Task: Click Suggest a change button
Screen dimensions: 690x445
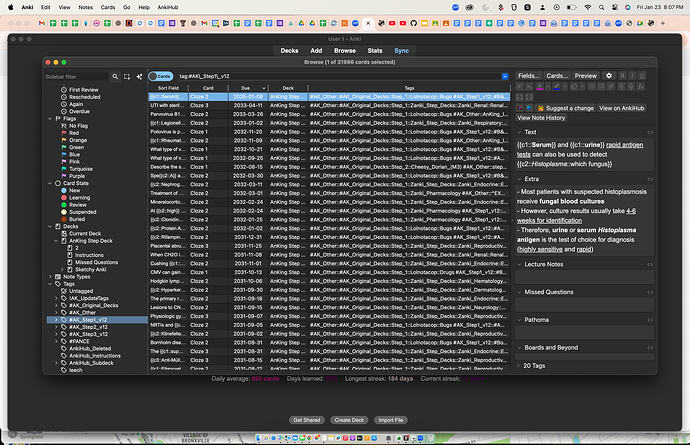Action: click(x=566, y=108)
